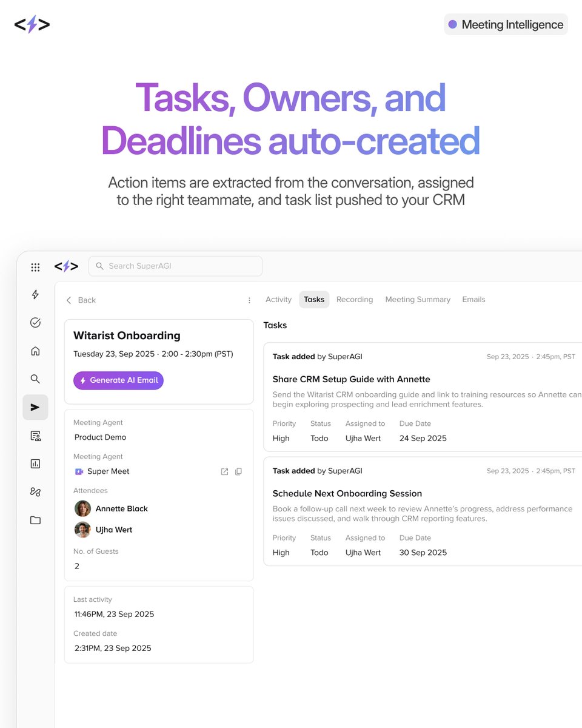Open the Emails tab

[473, 300]
